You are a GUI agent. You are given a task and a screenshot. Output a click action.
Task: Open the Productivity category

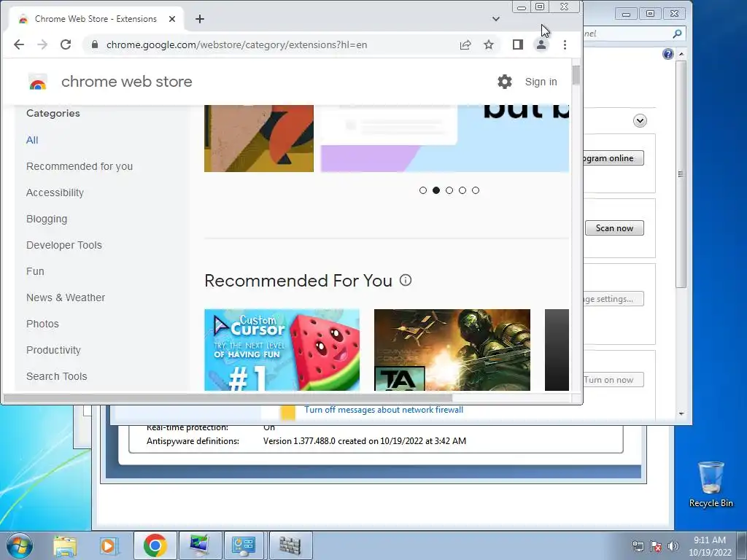click(x=53, y=350)
